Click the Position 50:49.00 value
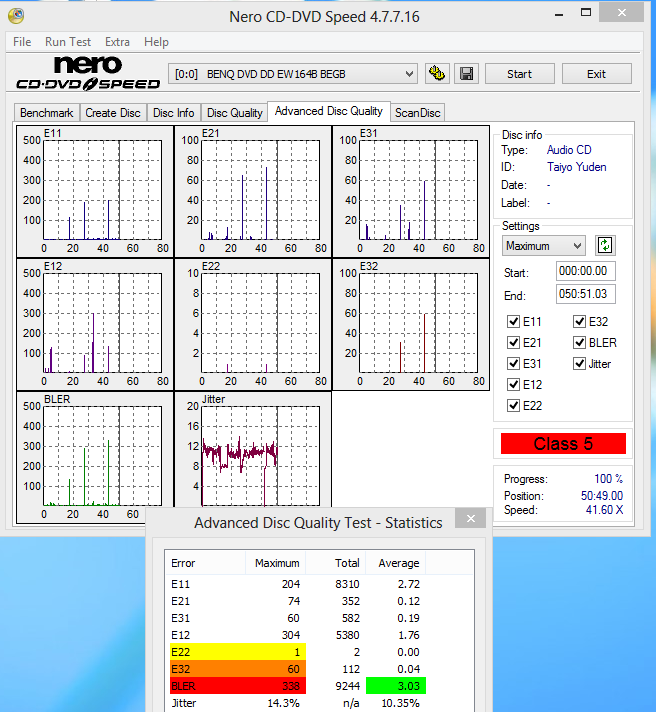This screenshot has height=712, width=656. point(602,495)
